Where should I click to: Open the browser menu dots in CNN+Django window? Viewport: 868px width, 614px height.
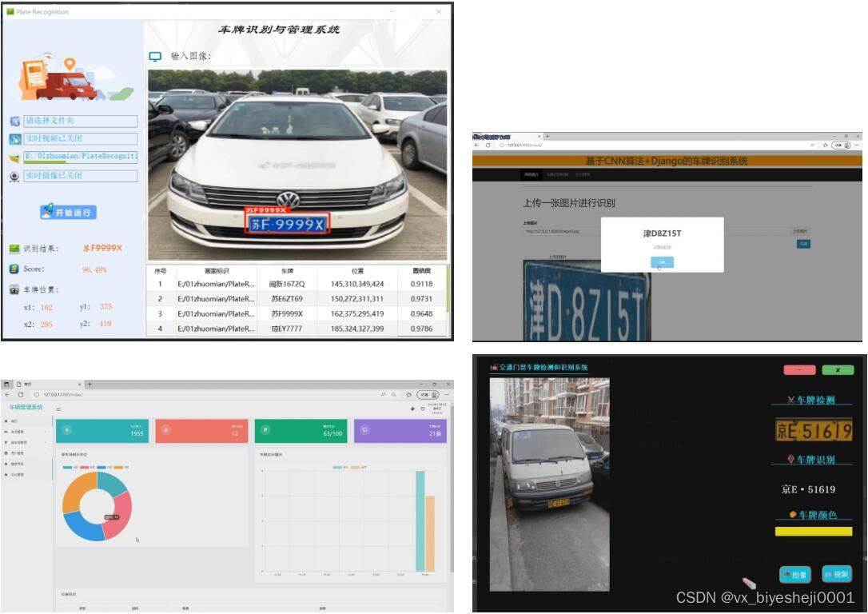[x=856, y=145]
